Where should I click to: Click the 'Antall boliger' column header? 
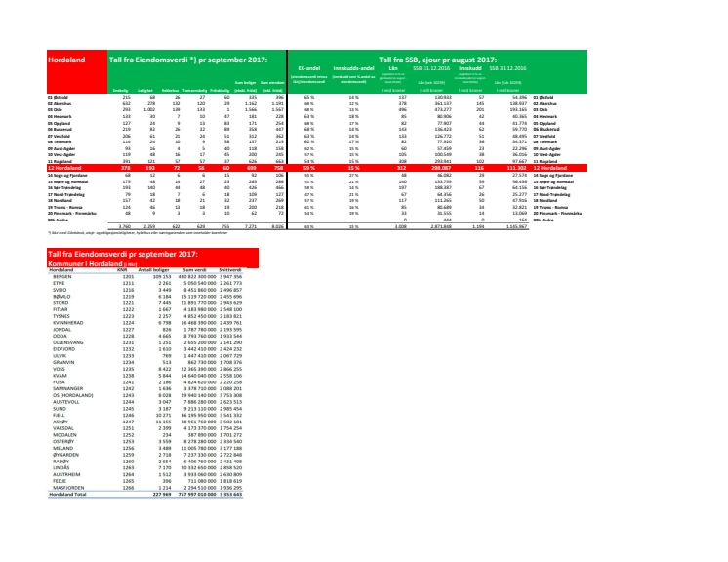coord(155,270)
